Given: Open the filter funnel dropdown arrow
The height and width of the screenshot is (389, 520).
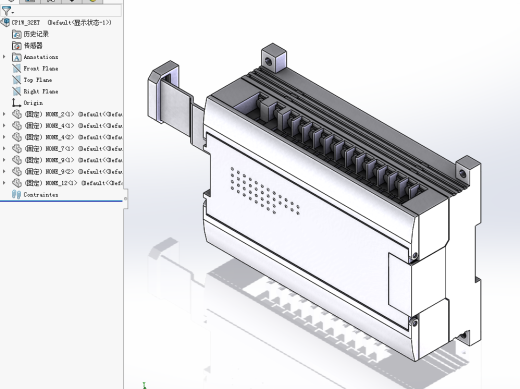Looking at the screenshot, I should pos(13,13).
